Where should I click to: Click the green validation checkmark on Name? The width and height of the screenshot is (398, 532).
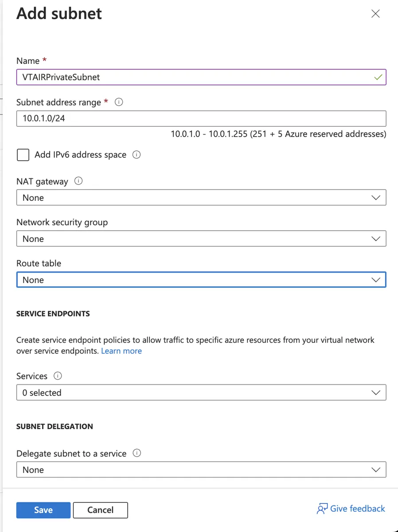pos(378,77)
